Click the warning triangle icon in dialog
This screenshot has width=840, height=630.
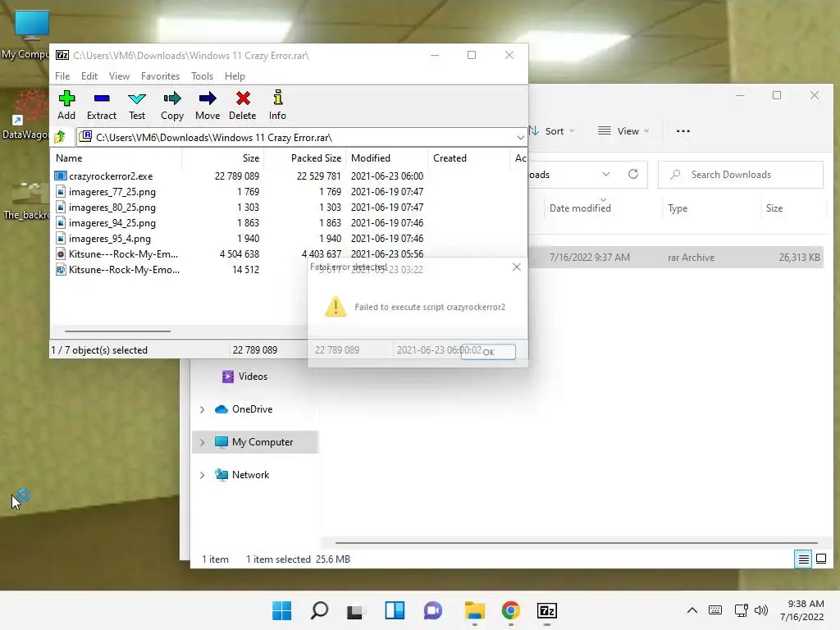336,307
